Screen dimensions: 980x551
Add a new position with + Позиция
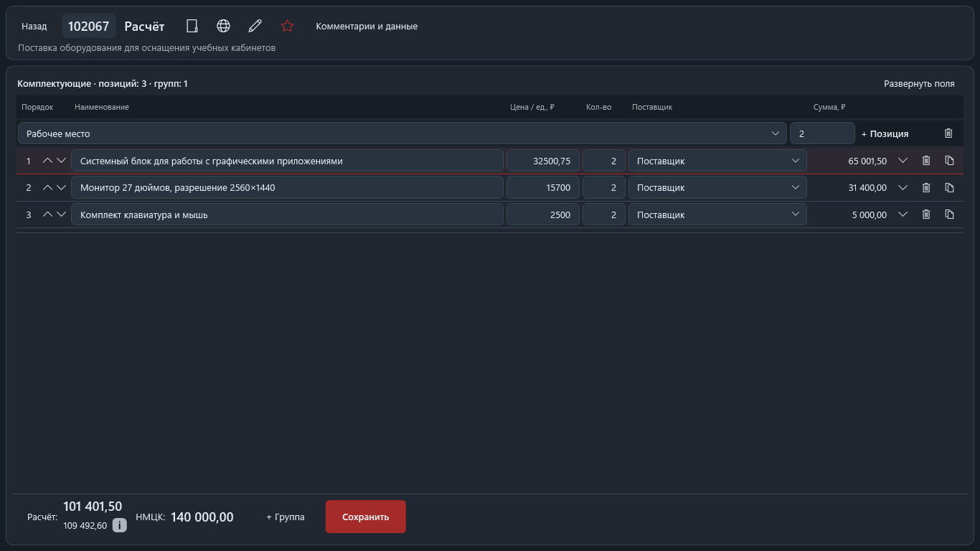tap(885, 133)
